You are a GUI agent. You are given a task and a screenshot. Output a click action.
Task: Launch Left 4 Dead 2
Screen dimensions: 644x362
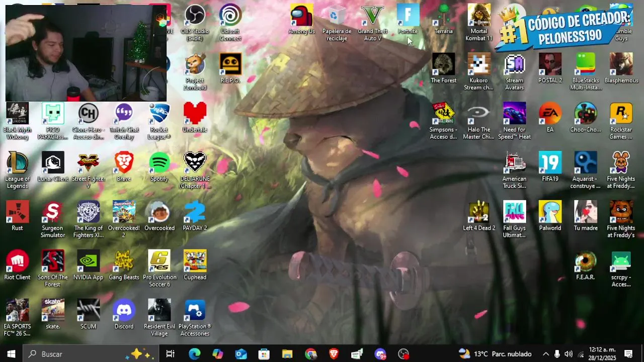click(479, 217)
